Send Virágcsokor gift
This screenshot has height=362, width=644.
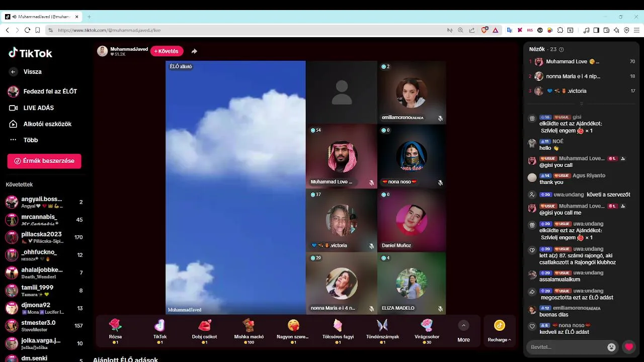[427, 331]
